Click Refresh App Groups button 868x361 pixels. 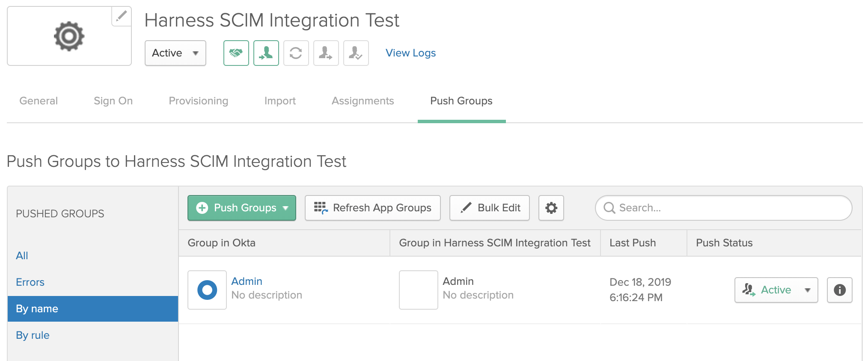pyautogui.click(x=372, y=208)
